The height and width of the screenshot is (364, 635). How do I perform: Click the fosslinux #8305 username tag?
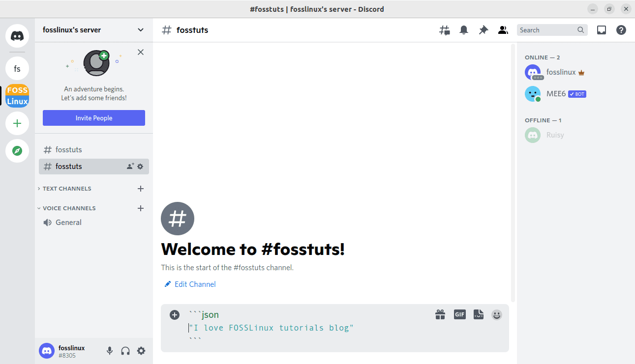(72, 351)
